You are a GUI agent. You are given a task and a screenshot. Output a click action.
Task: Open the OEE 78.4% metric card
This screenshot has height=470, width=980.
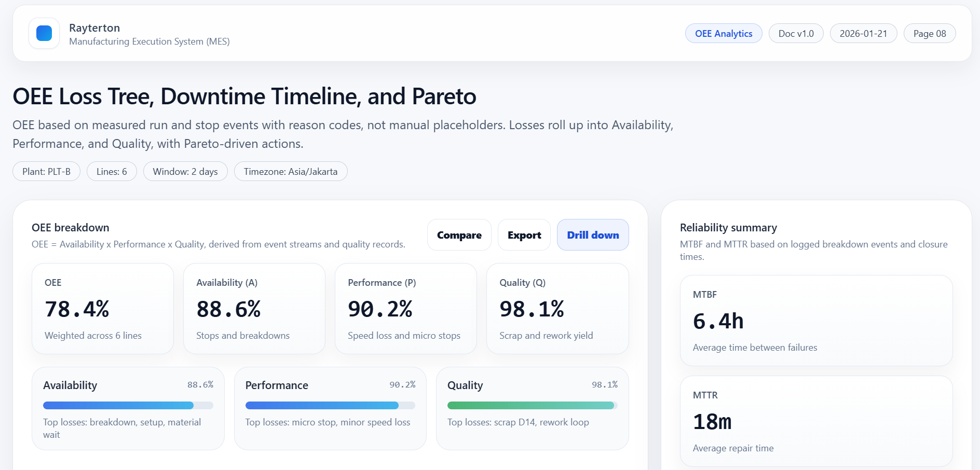(103, 309)
